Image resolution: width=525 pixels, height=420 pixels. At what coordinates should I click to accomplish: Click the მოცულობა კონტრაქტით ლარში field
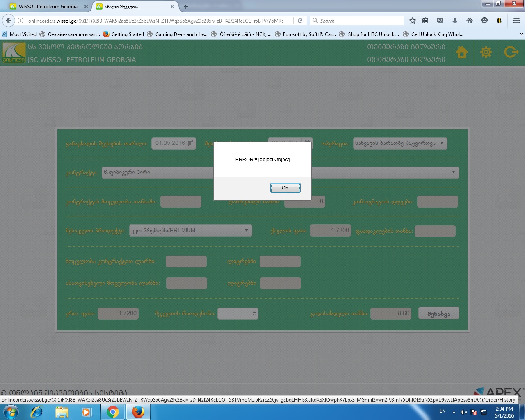click(186, 261)
